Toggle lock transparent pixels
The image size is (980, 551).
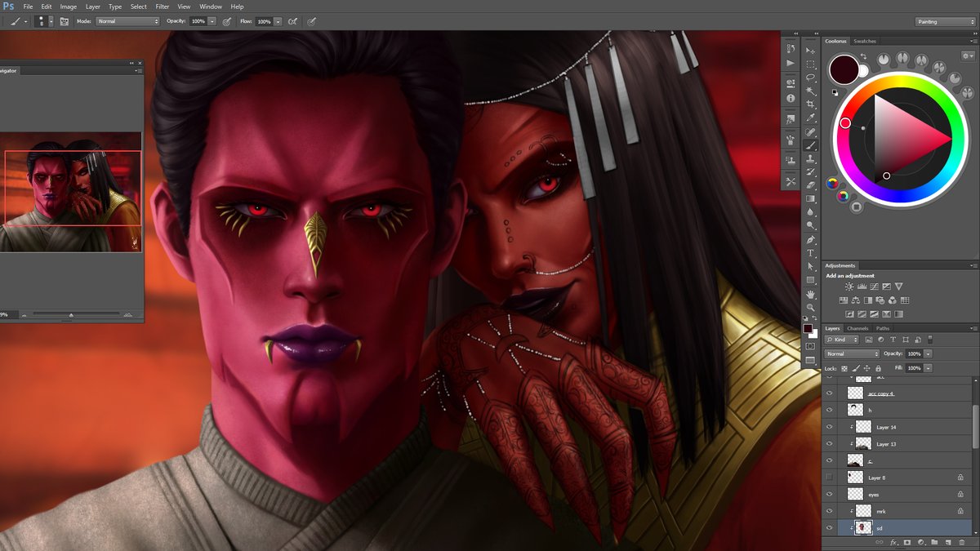844,368
